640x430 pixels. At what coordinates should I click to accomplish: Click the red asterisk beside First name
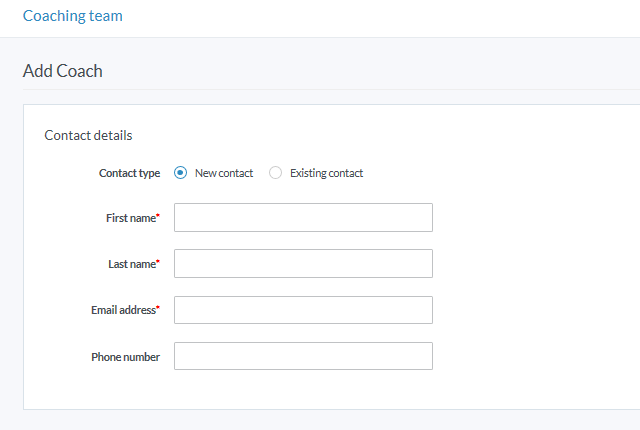coord(158,216)
